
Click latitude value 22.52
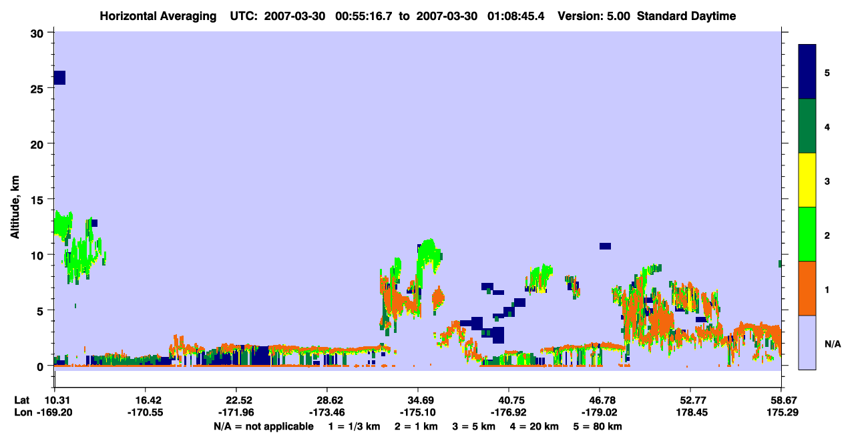[x=236, y=400]
